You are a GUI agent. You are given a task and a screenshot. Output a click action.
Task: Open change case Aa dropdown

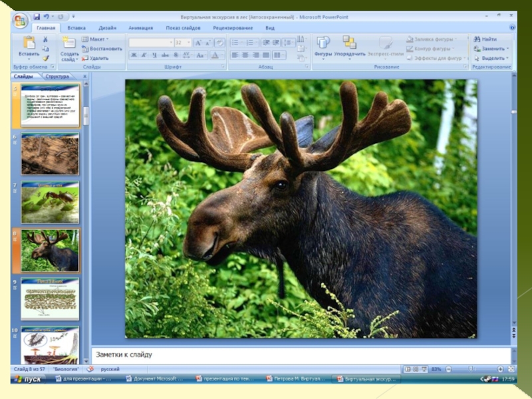201,55
